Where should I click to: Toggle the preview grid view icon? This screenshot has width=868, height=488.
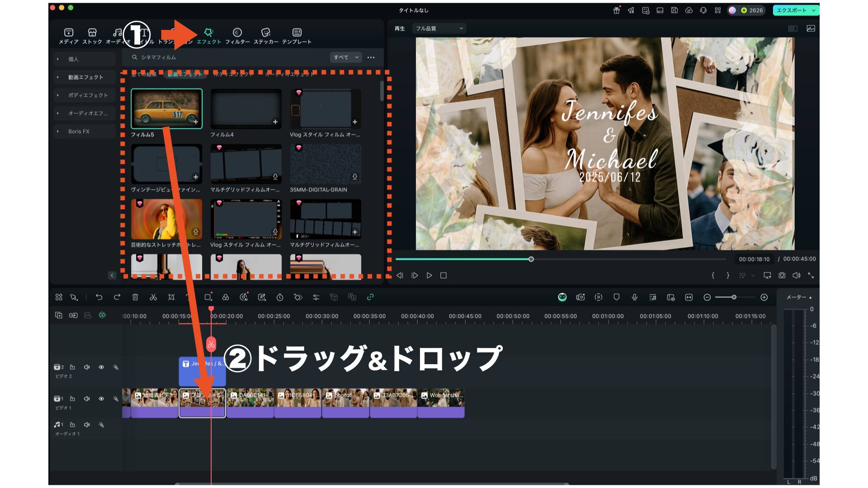(793, 28)
